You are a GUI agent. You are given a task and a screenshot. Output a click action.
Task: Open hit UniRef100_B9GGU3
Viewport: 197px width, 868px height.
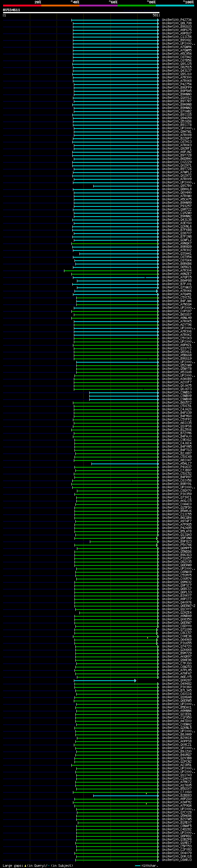[176, 26]
